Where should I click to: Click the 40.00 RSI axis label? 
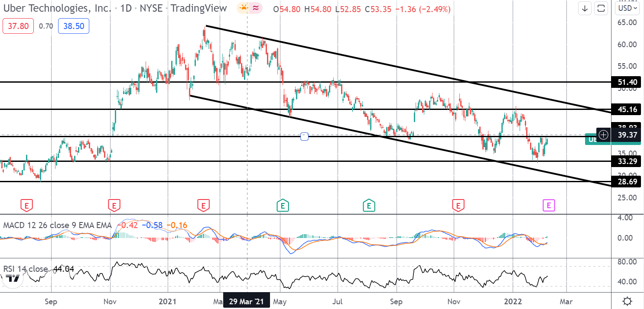(627, 281)
